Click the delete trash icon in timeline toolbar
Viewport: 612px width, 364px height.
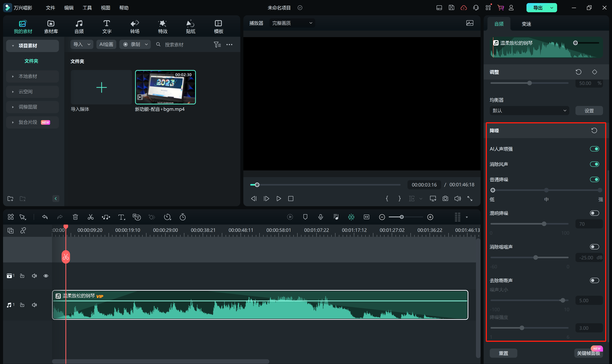click(75, 217)
